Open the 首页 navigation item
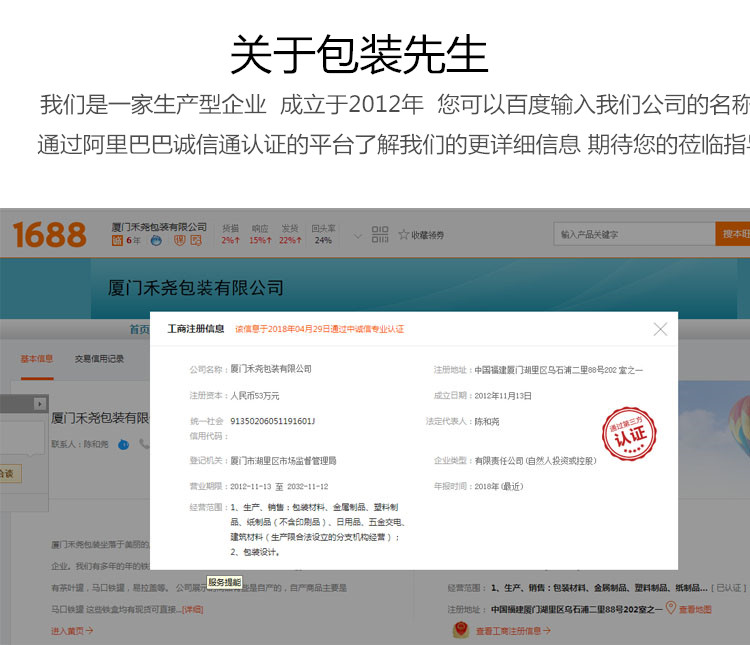The height and width of the screenshot is (645, 750). pyautogui.click(x=140, y=329)
